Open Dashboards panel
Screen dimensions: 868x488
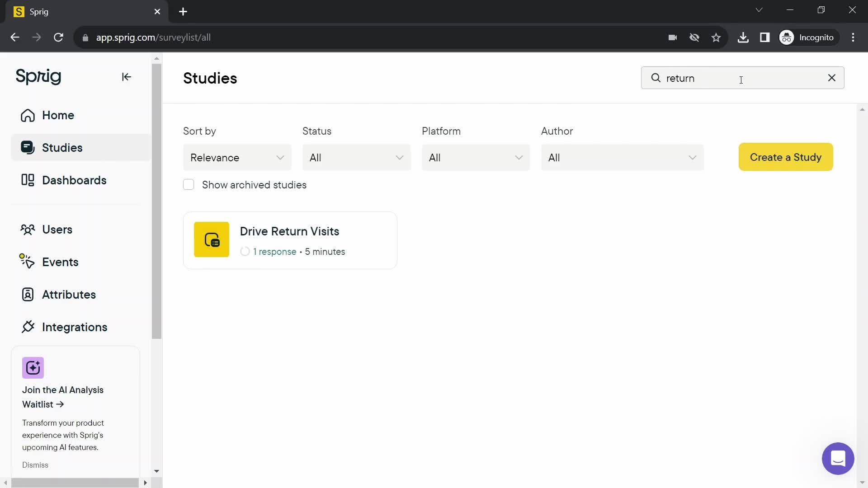click(74, 180)
